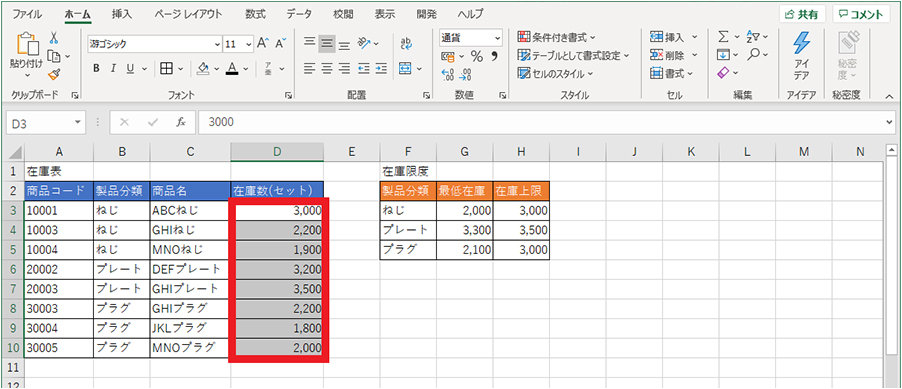Toggle bottom vertical alignment
902x389 pixels.
pyautogui.click(x=344, y=45)
